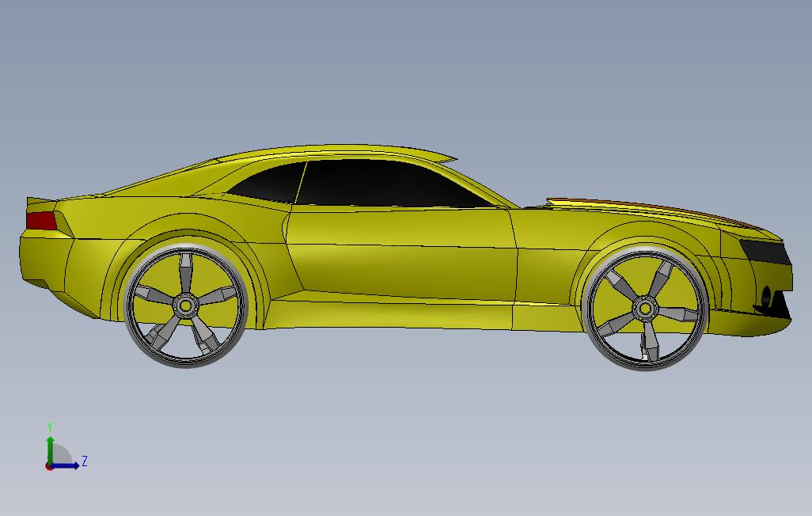Image resolution: width=812 pixels, height=516 pixels.
Task: Select the car's rear wheel hub
Action: pyautogui.click(x=185, y=305)
